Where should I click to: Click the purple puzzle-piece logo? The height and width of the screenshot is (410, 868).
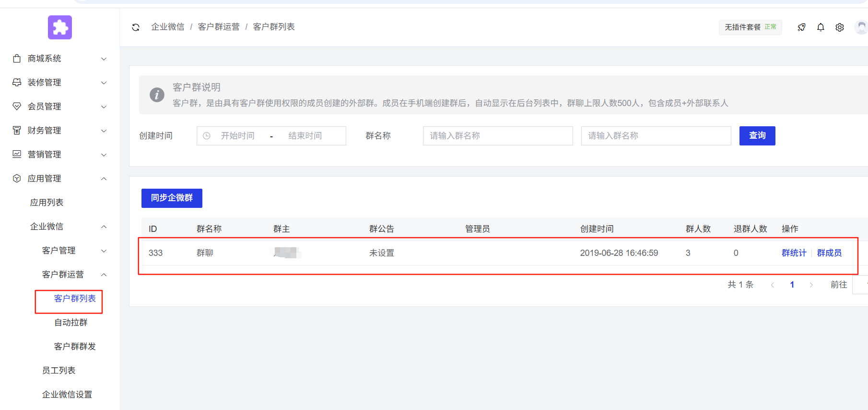point(60,27)
